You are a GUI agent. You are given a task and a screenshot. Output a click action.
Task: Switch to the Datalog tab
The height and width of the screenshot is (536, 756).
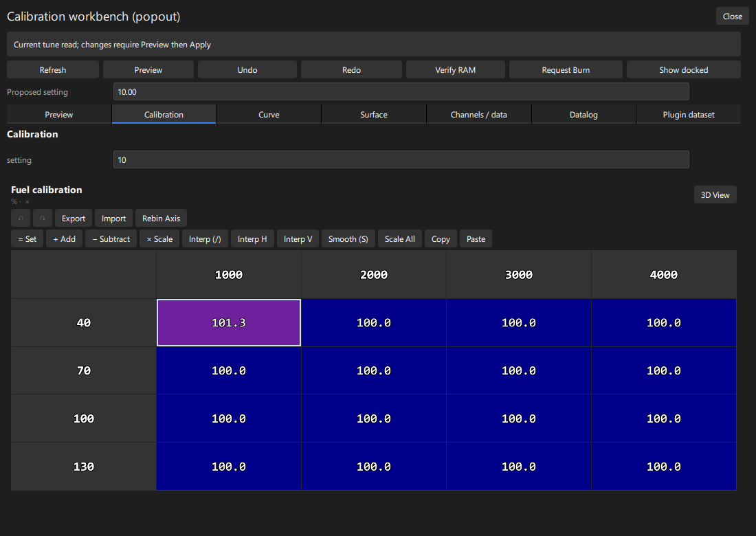583,115
